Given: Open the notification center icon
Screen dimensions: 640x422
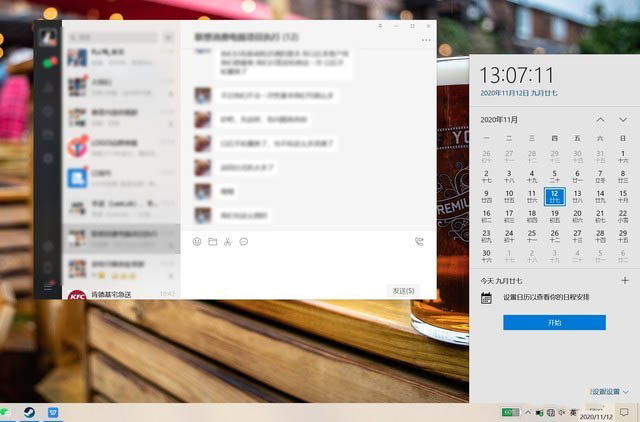Looking at the screenshot, I should pos(624,412).
